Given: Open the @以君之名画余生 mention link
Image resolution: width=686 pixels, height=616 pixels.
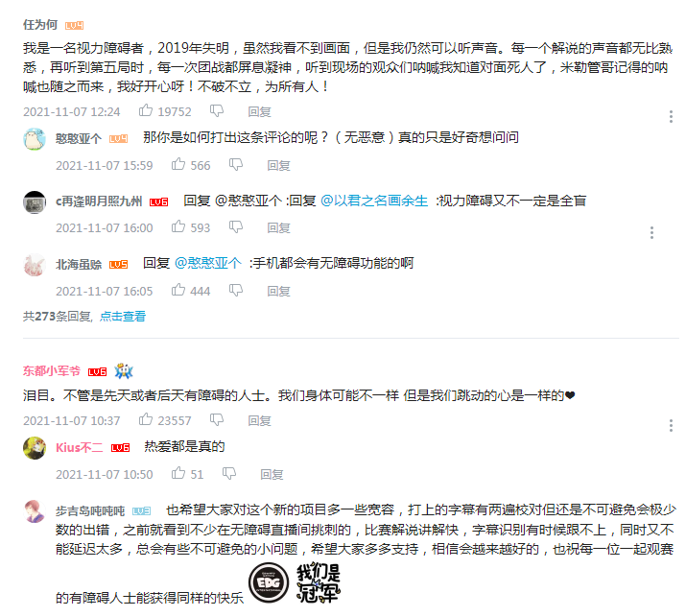Looking at the screenshot, I should point(374,201).
